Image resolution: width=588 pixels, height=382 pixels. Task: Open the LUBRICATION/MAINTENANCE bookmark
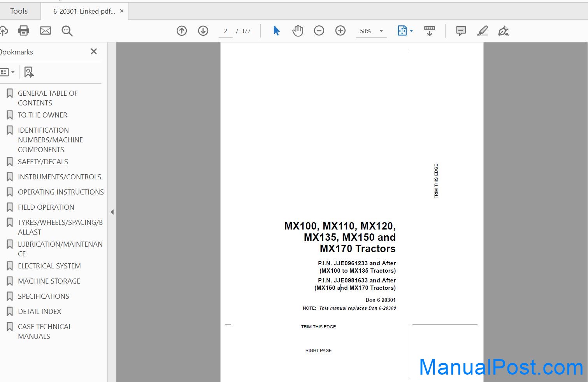coord(60,249)
